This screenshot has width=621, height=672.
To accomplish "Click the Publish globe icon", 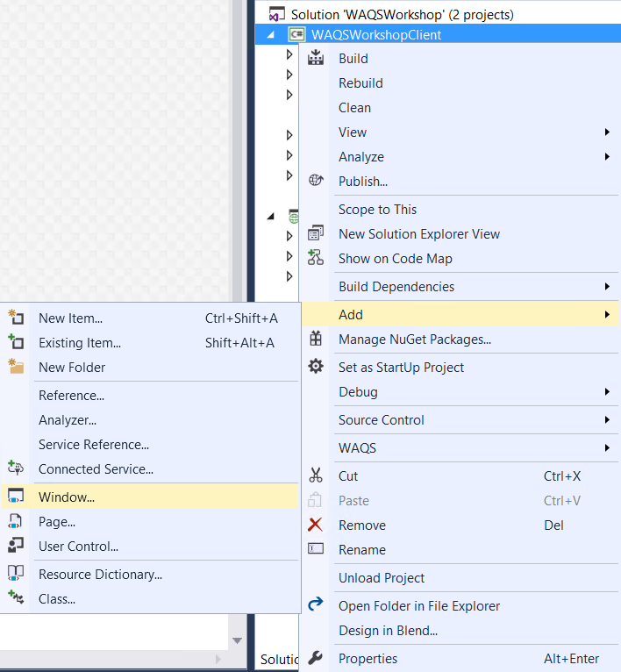I will [x=316, y=181].
